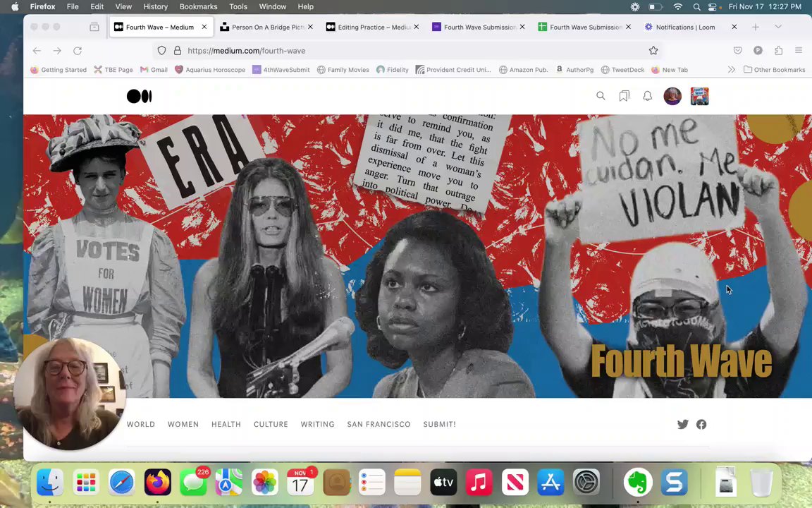812x508 pixels.
Task: Open Firefox account icon in toolbar
Action: (758, 50)
